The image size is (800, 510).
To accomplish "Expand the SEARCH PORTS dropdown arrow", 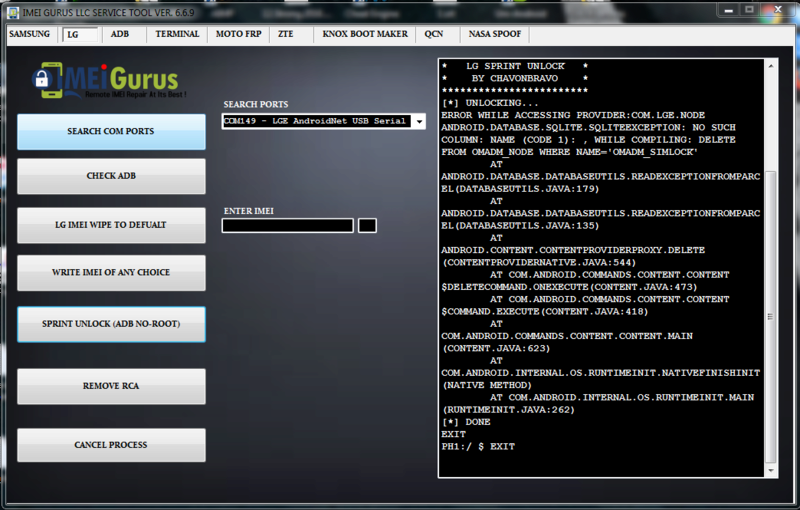I will (x=419, y=121).
